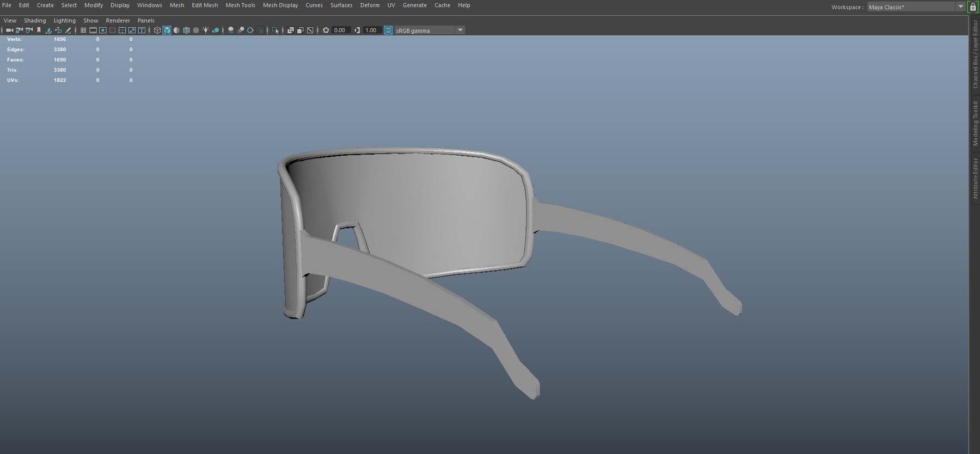Toggle viewport Shadows icon

click(x=216, y=30)
